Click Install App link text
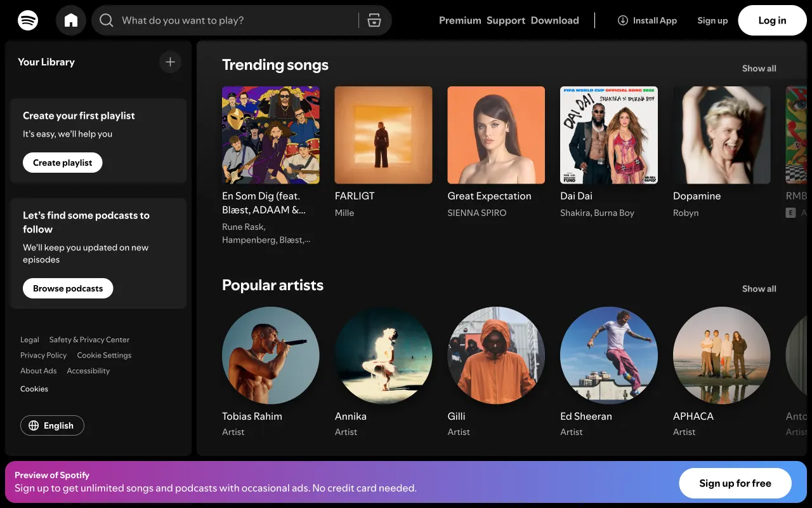The width and height of the screenshot is (812, 508). coord(655,20)
